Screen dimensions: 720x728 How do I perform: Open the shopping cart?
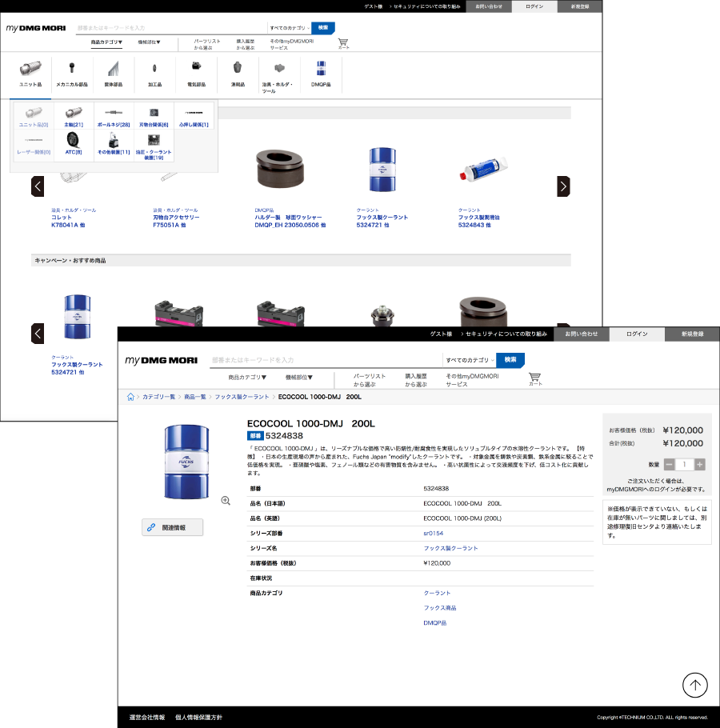(534, 378)
